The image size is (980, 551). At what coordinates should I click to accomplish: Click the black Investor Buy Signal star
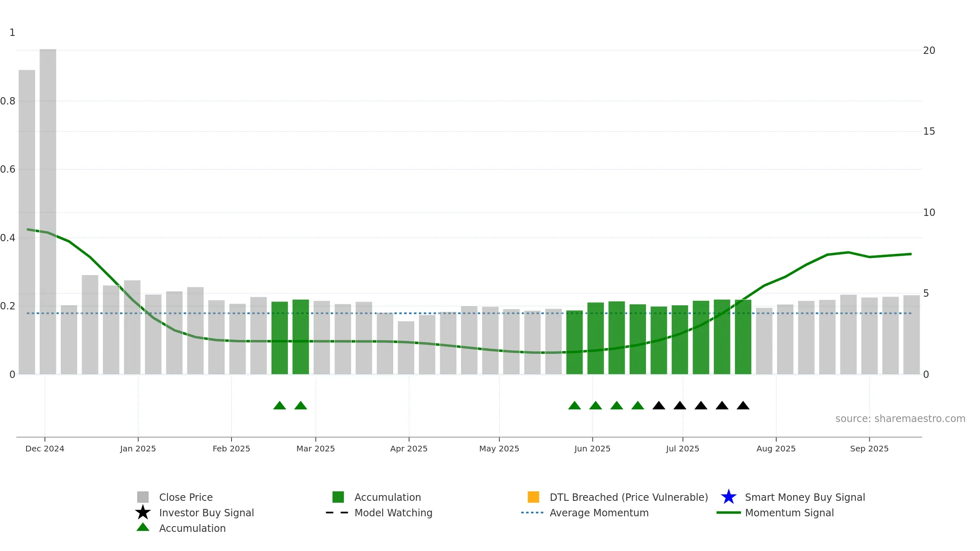coord(143,512)
